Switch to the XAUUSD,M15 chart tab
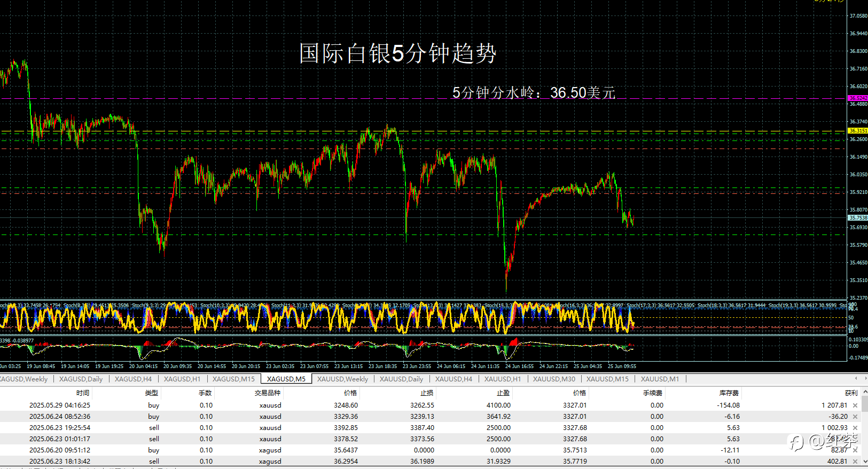868x469 pixels. coord(607,379)
